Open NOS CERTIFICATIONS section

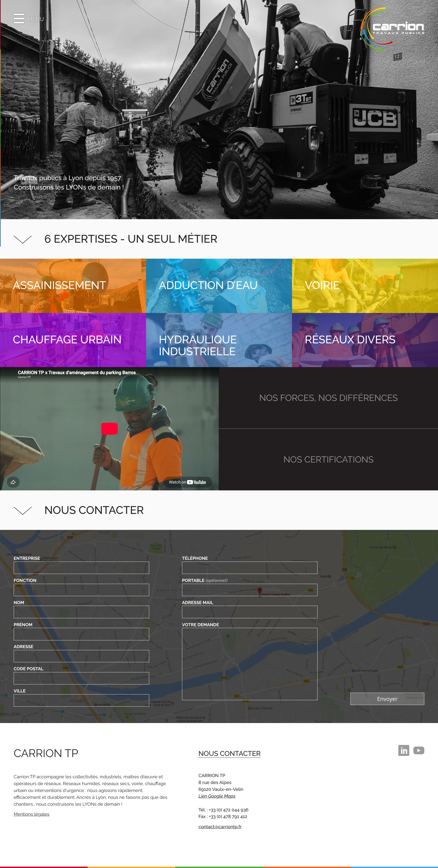[328, 460]
